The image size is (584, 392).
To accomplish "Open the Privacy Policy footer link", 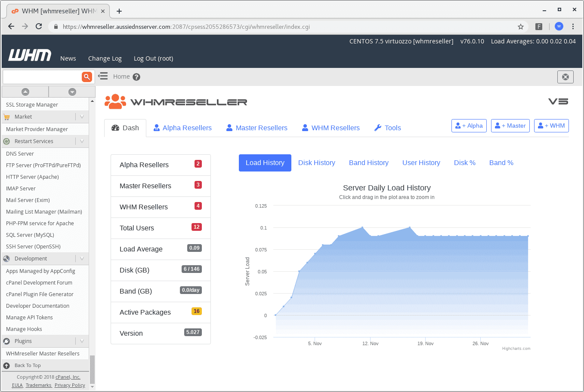I will click(70, 385).
